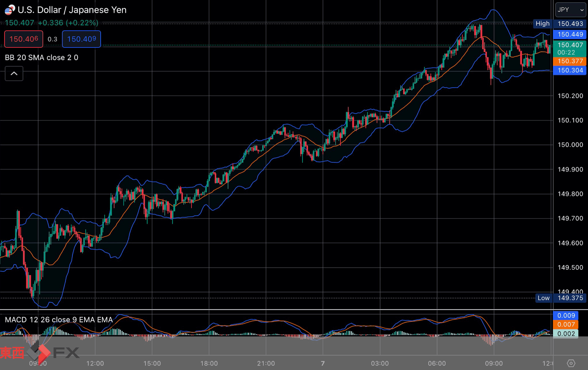Click the Low price label tag

pos(543,298)
